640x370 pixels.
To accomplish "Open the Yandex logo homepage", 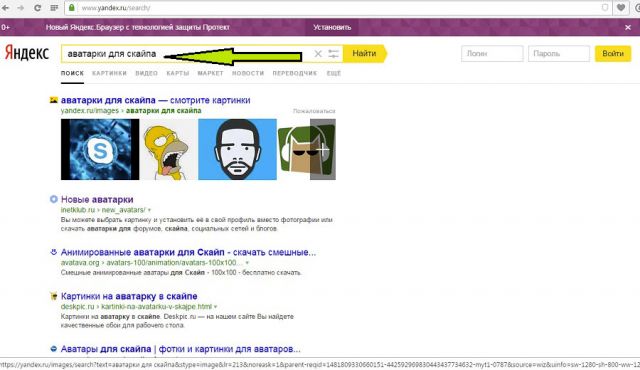I will click(x=27, y=53).
